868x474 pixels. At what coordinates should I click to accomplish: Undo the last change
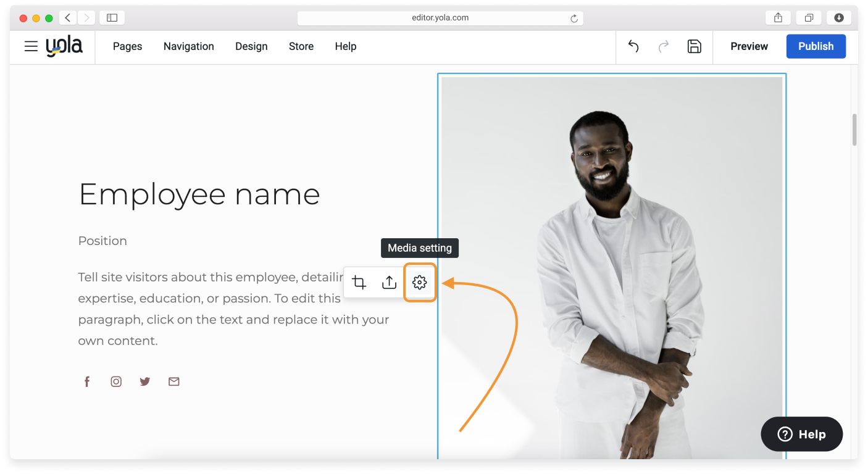pyautogui.click(x=633, y=46)
